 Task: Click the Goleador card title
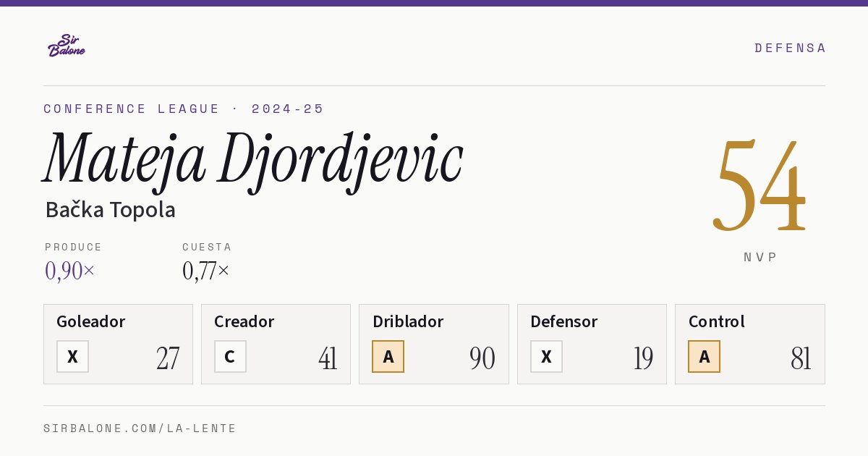point(91,321)
